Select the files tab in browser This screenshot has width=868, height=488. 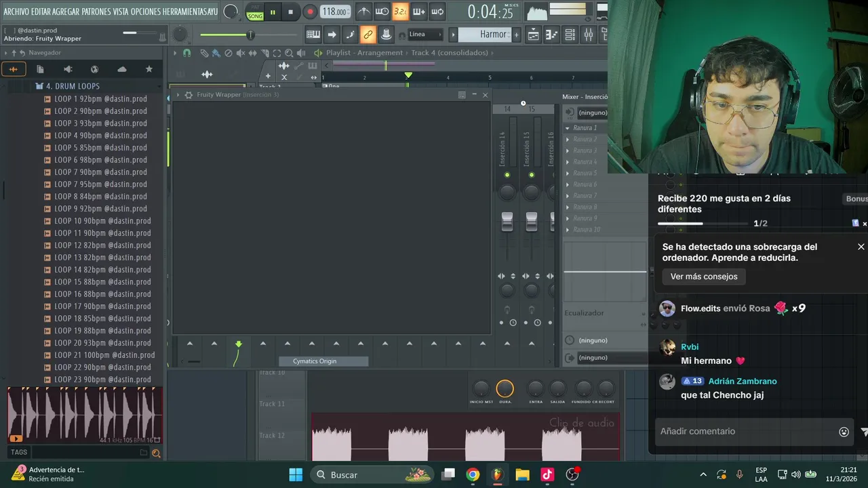tap(40, 69)
